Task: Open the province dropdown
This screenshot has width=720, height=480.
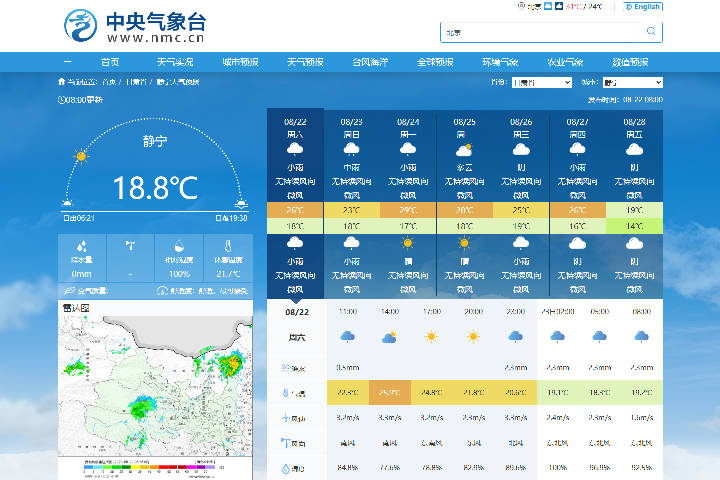Action: (542, 82)
